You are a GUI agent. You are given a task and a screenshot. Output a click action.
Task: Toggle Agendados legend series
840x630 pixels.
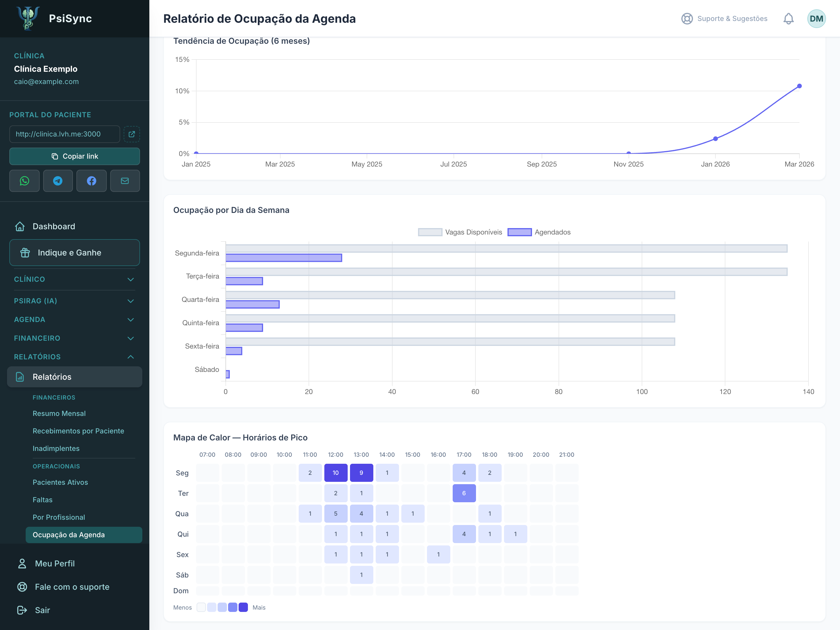coord(539,232)
